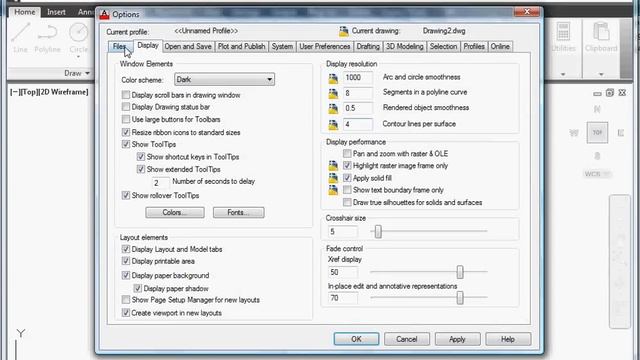Enable Show text boundary frame only

coord(347,190)
